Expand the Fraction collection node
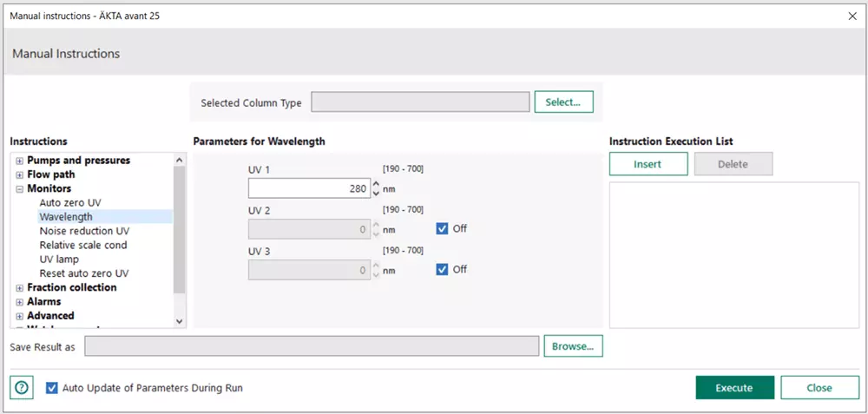The image size is (868, 414). point(19,288)
